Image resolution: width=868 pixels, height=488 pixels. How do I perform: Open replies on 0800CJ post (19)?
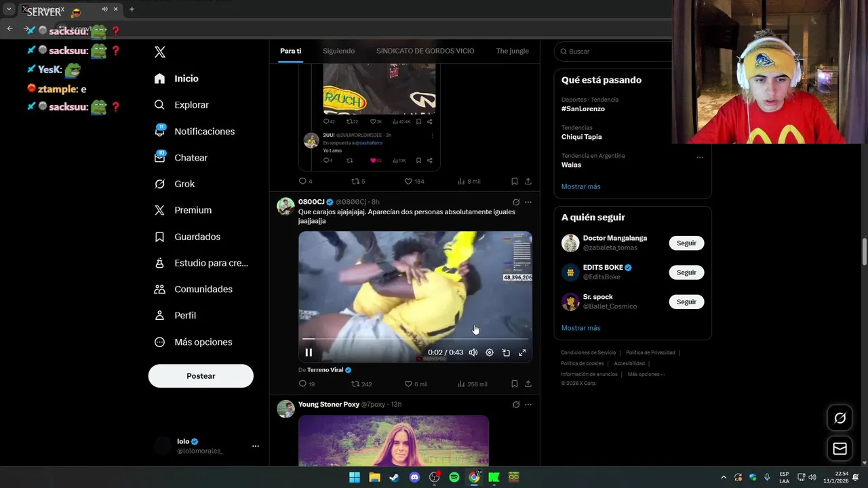point(307,384)
